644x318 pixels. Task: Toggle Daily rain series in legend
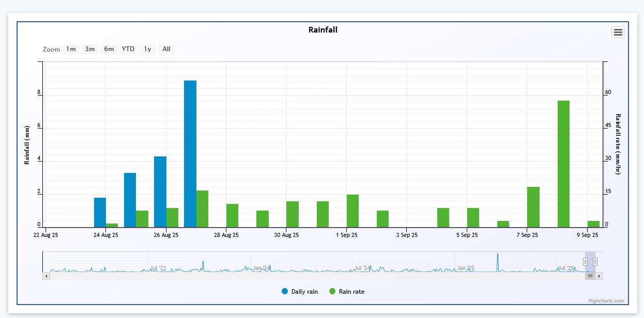(x=304, y=292)
